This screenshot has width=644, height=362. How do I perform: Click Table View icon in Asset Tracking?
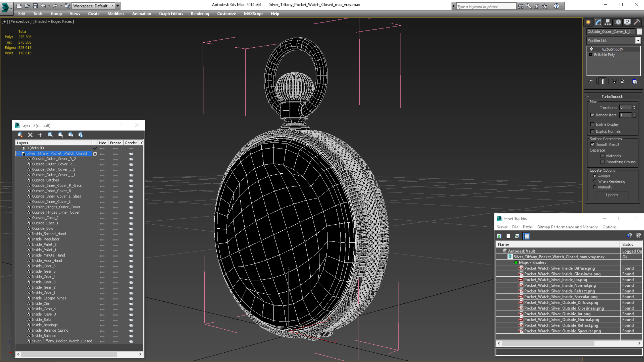point(527,236)
